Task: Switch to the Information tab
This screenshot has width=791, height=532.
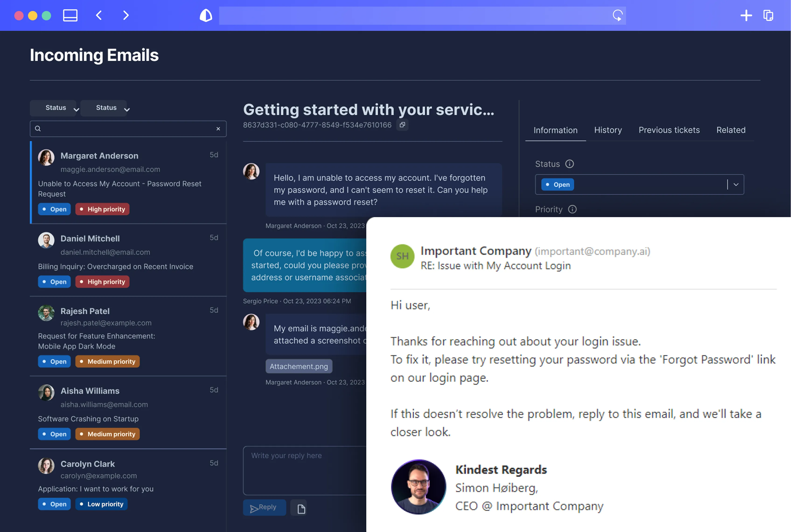Action: pyautogui.click(x=555, y=130)
